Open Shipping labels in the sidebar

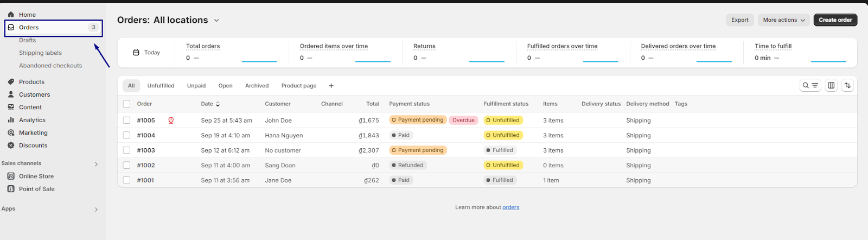(41, 53)
